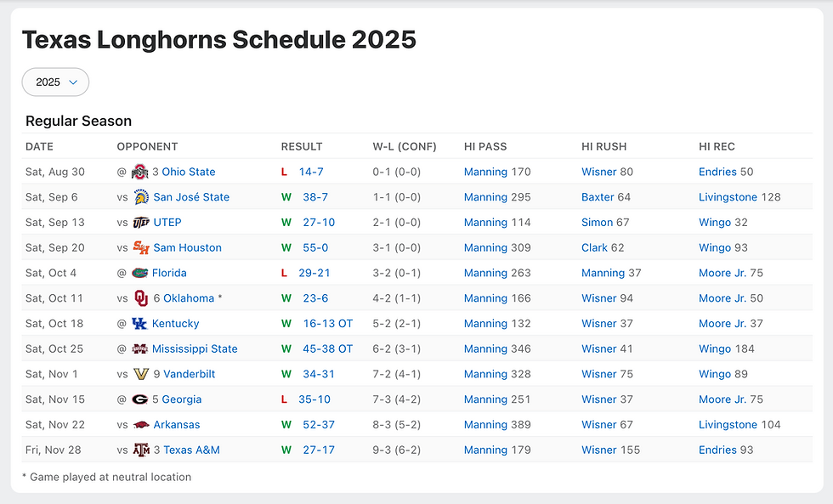This screenshot has width=833, height=504.
Task: Click the Vanderbilt Commodores logo icon
Action: point(140,374)
